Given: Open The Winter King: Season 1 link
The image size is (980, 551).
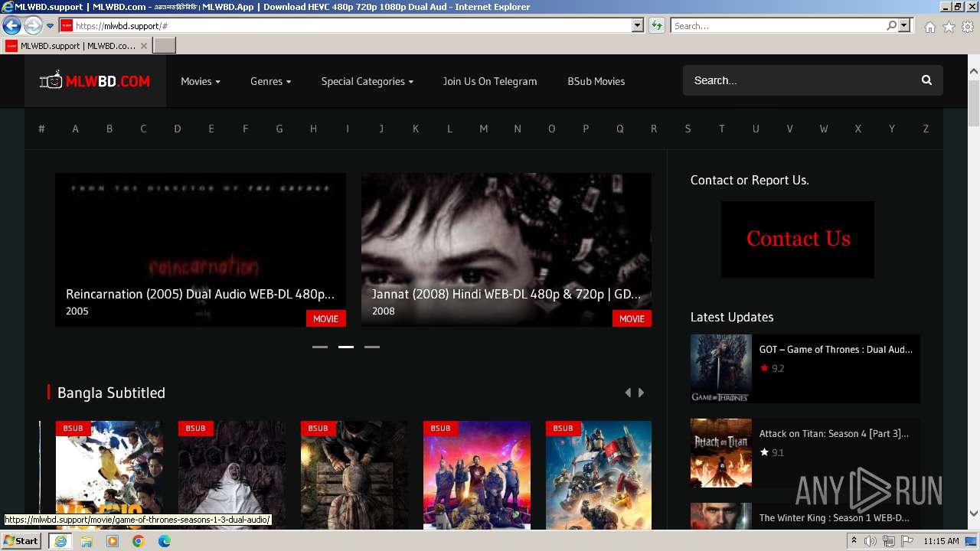Looking at the screenshot, I should [x=835, y=517].
